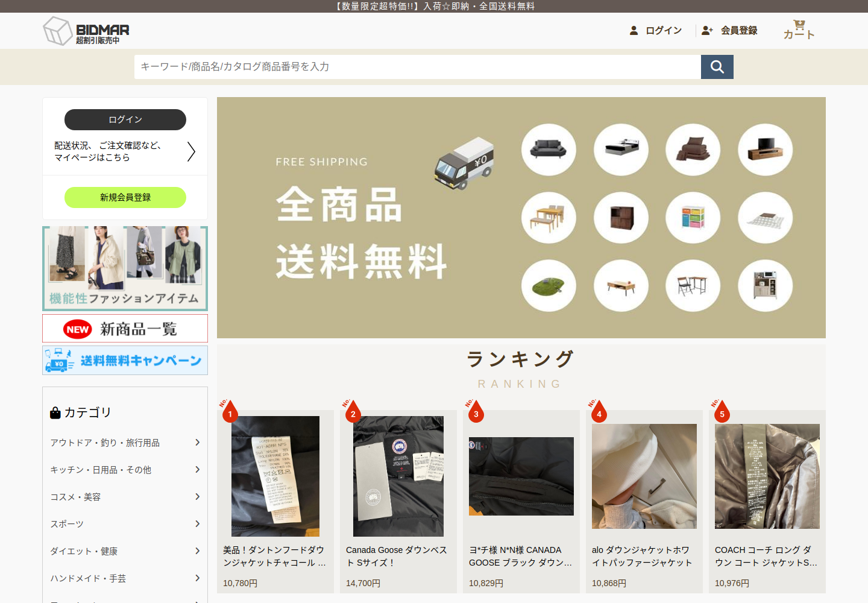Click the user silhouette login icon
The width and height of the screenshot is (868, 603).
coord(634,30)
